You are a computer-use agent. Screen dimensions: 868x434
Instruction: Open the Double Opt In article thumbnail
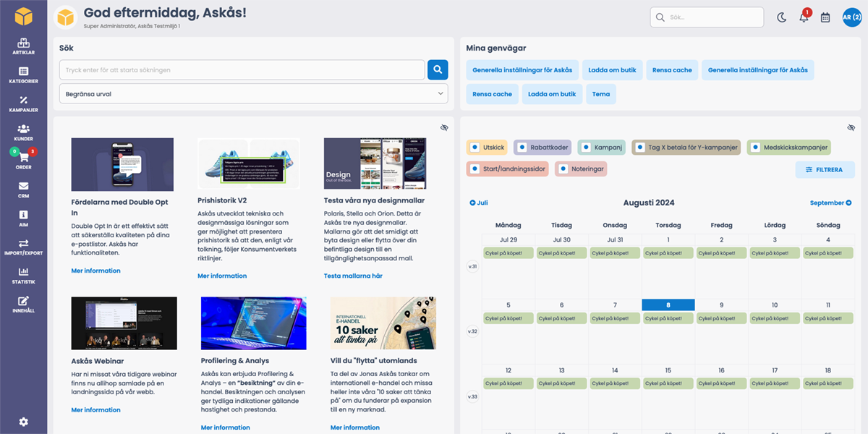122,164
